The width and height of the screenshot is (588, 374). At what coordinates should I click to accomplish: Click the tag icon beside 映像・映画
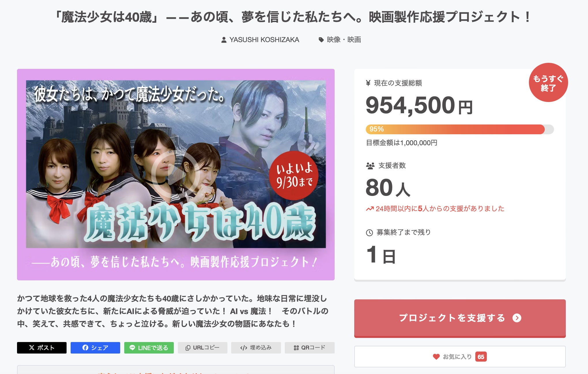(321, 40)
